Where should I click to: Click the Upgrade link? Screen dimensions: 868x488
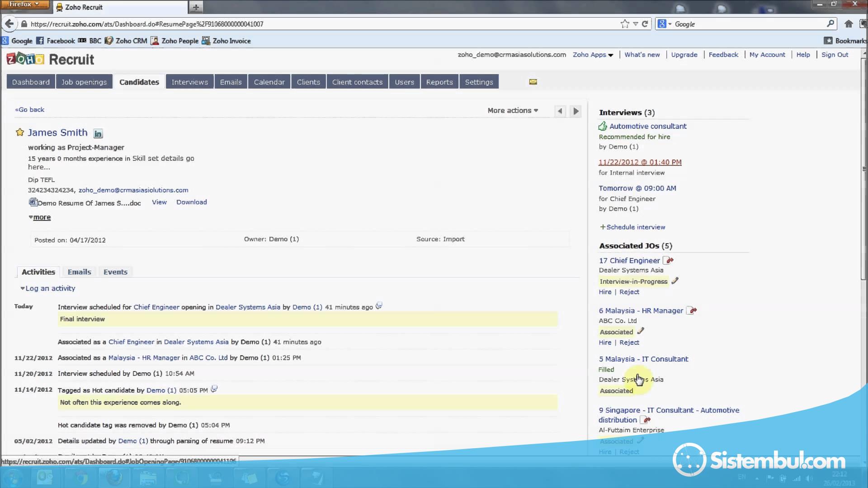click(x=684, y=55)
